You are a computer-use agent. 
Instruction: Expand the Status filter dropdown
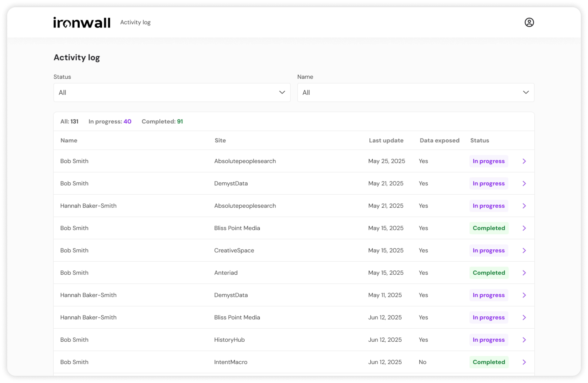(172, 93)
